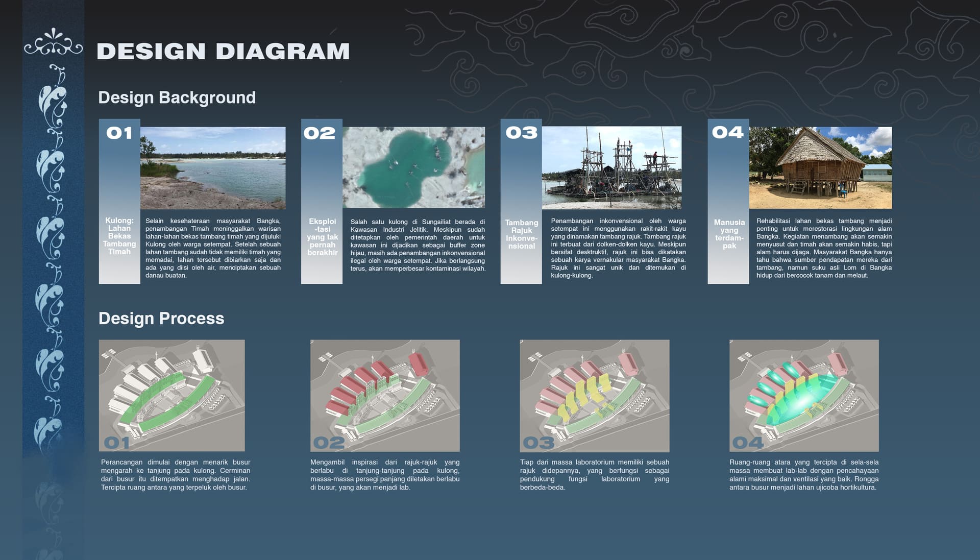980x560 pixels.
Task: Click the Eksploitasi yang tak pernah berakhir label
Action: [322, 237]
